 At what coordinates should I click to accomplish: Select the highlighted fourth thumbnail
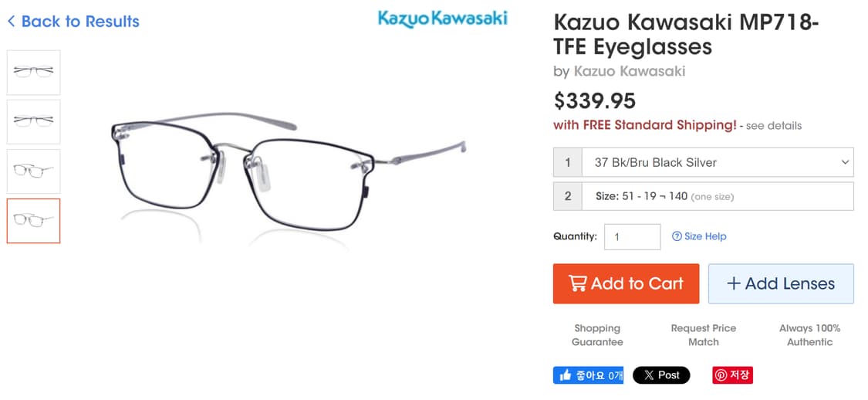33,221
